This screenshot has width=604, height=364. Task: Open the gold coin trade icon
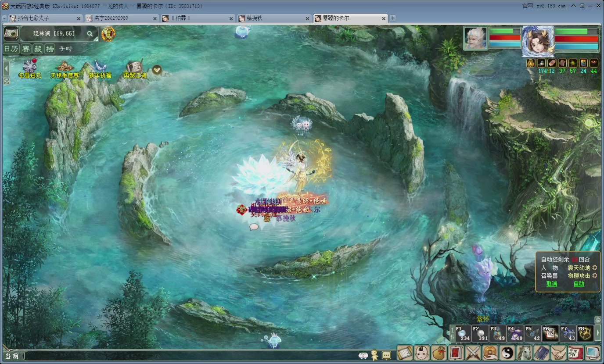[490, 353]
